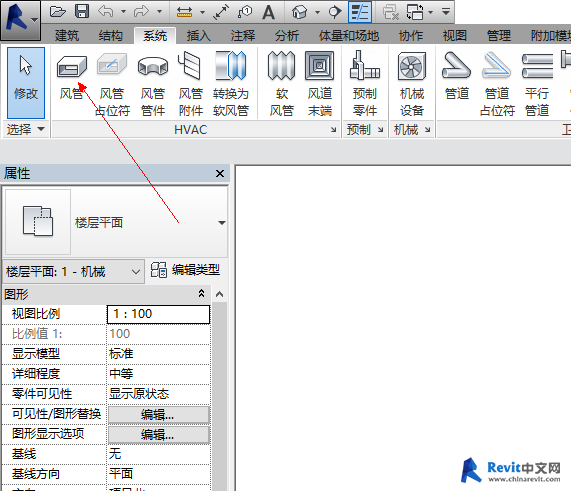Select the 风管附件 (Duct Accessory) tool
Viewport: 571px width, 491px height.
(190, 84)
